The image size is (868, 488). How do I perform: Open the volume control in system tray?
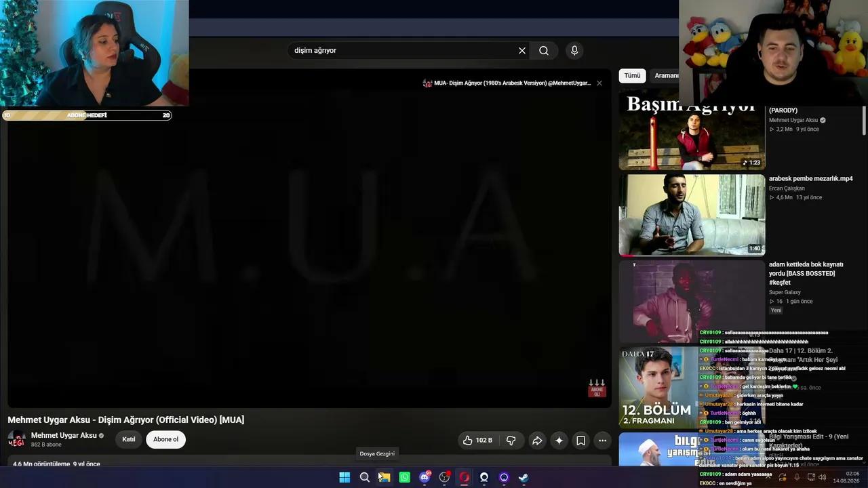822,477
